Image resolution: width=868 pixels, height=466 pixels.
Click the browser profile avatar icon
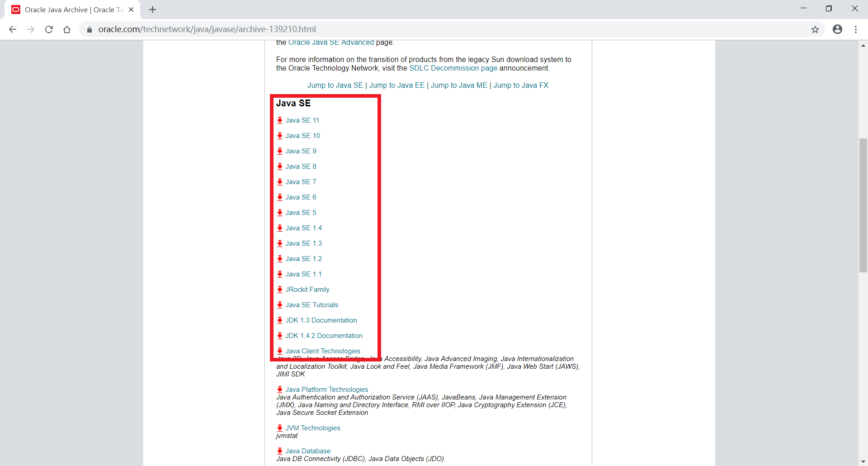coord(837,29)
